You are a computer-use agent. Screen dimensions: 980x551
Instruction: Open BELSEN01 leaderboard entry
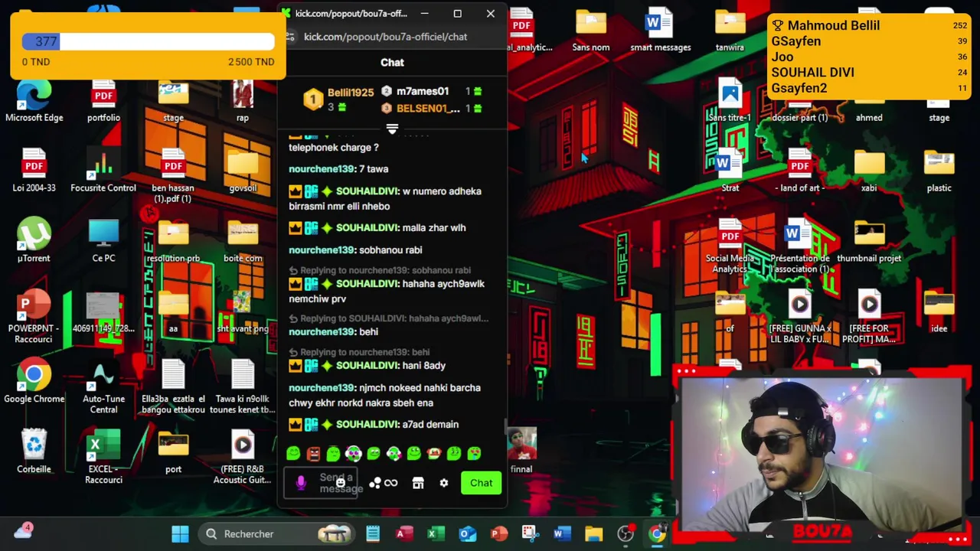coord(431,109)
